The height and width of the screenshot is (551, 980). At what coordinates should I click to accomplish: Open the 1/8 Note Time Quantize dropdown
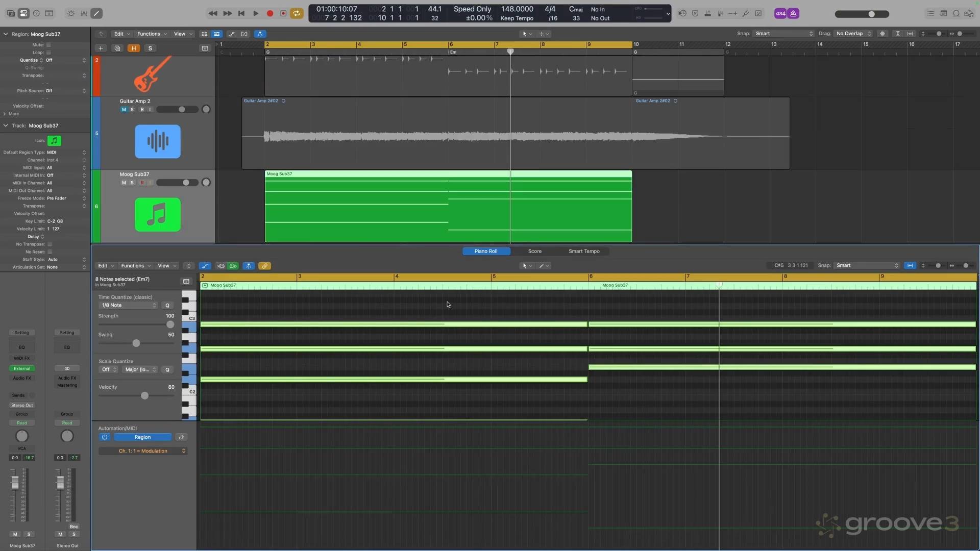(x=128, y=305)
